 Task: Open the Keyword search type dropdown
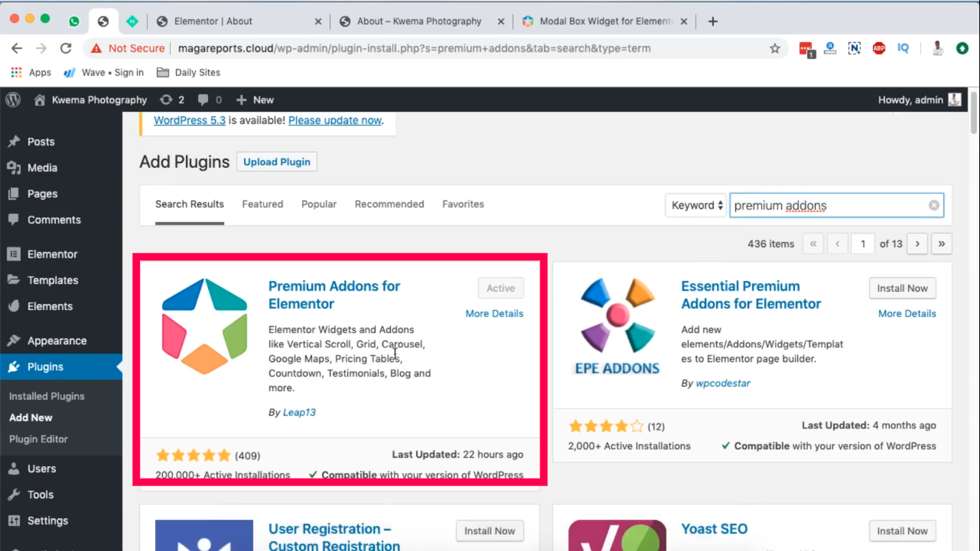pos(696,205)
